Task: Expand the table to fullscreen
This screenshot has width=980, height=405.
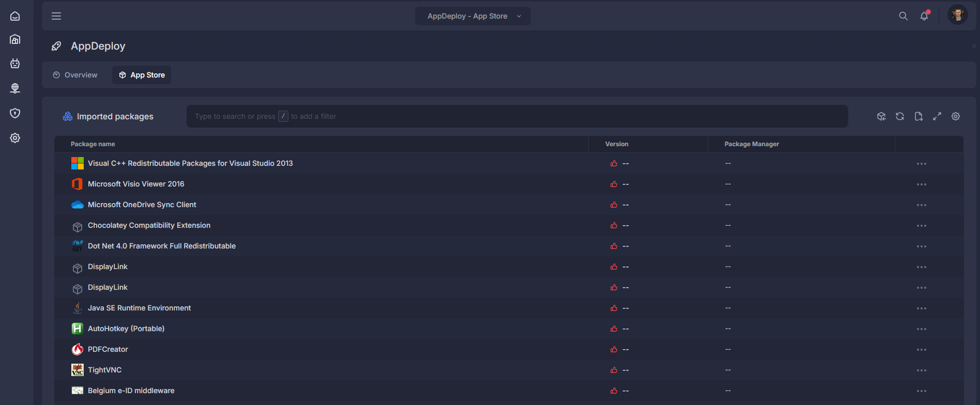Action: 937,116
